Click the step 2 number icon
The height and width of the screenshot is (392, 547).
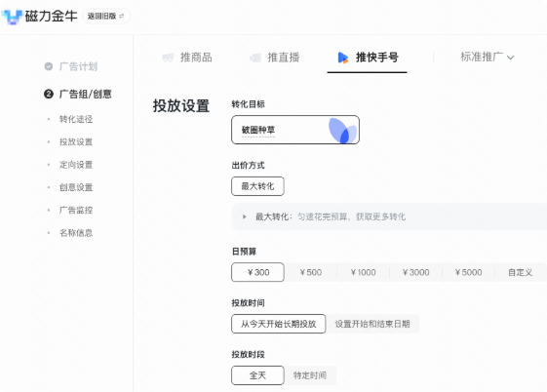[49, 94]
